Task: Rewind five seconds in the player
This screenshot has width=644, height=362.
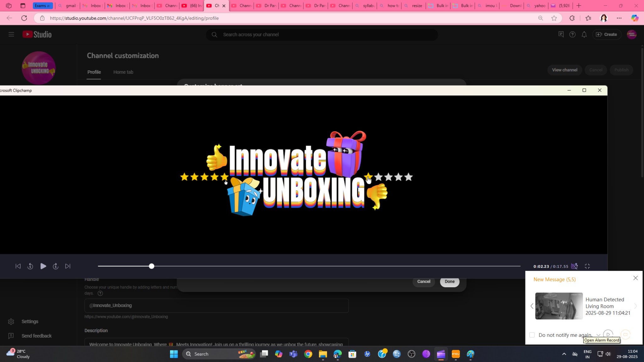Action: [30, 266]
